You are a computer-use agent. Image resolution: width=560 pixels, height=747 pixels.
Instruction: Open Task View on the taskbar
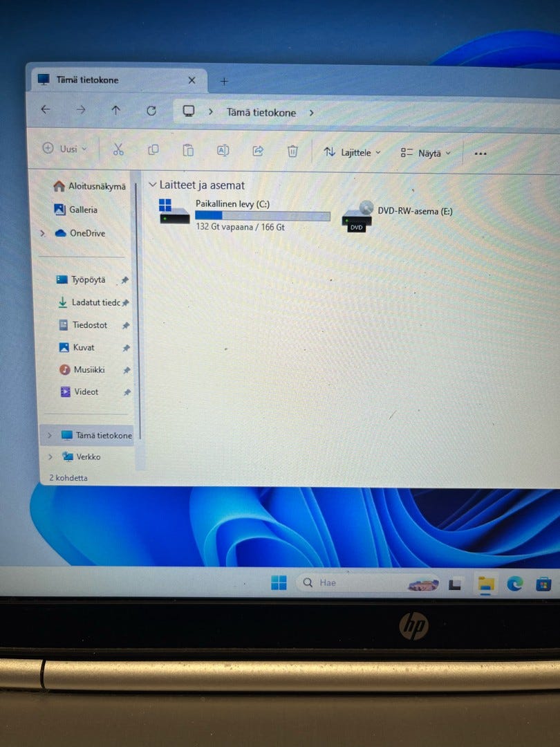pos(455,584)
